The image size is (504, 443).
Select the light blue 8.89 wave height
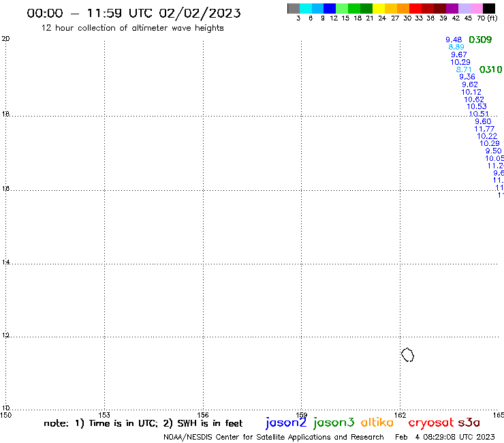(456, 47)
